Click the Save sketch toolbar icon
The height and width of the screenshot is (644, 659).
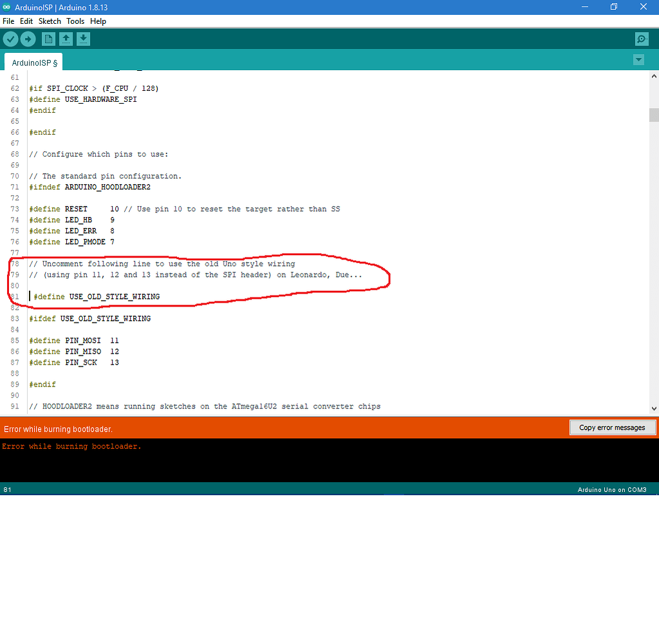[83, 39]
